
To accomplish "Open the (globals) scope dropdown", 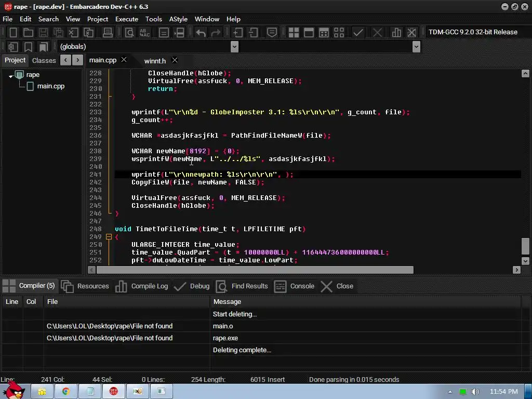I will [x=234, y=47].
